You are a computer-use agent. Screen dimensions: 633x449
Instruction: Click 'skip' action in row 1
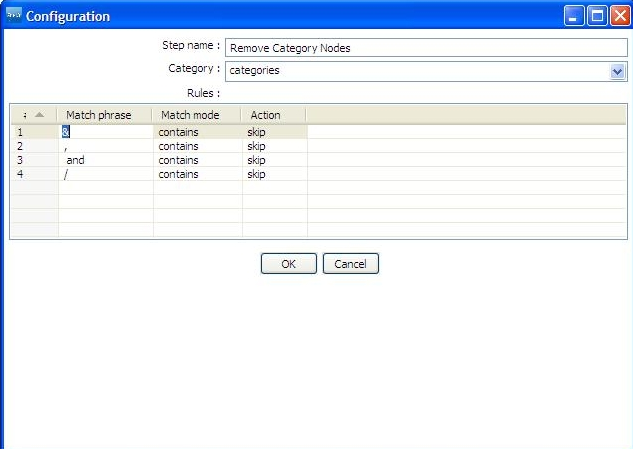click(x=275, y=132)
